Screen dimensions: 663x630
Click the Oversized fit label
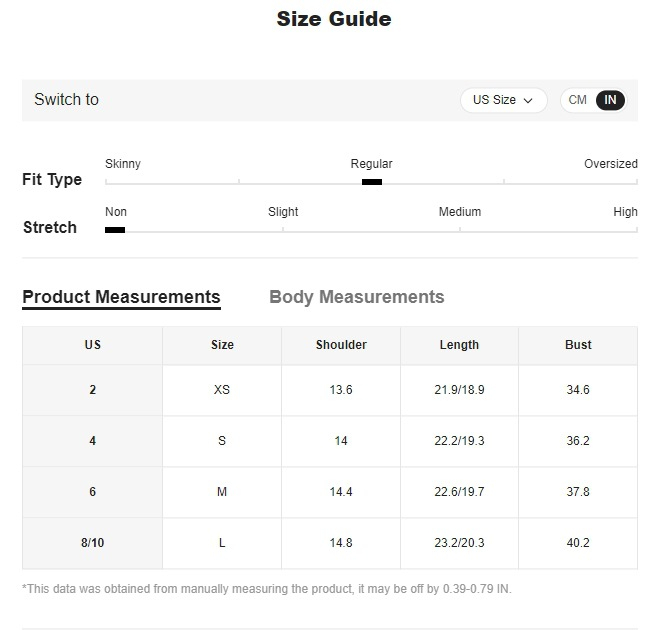pyautogui.click(x=611, y=164)
